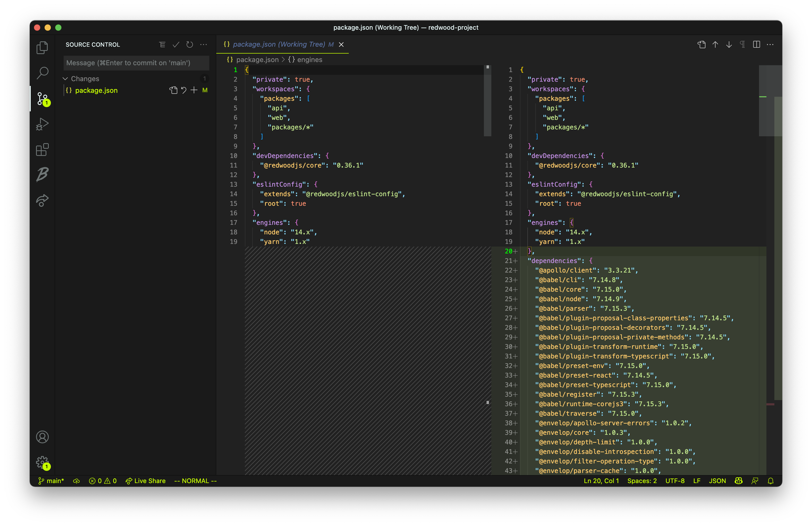This screenshot has height=526, width=812.
Task: Go to next change with down arrow
Action: 729,44
